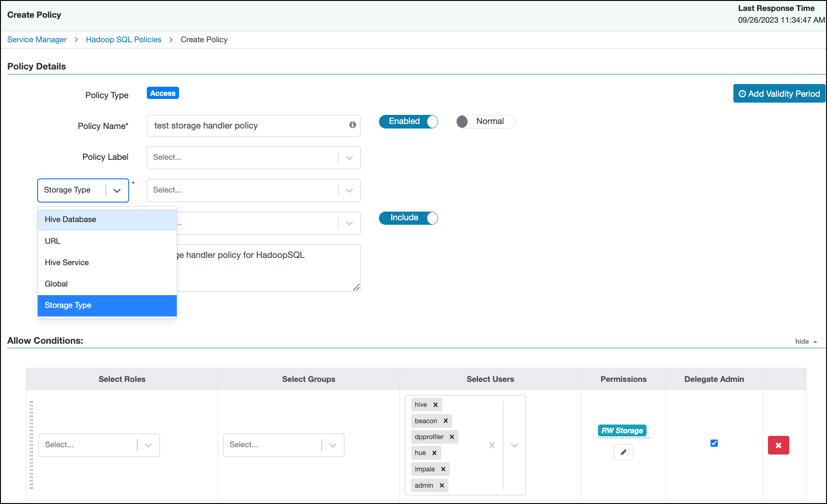827x504 pixels.
Task: Click the info icon in Policy Name field
Action: [353, 125]
